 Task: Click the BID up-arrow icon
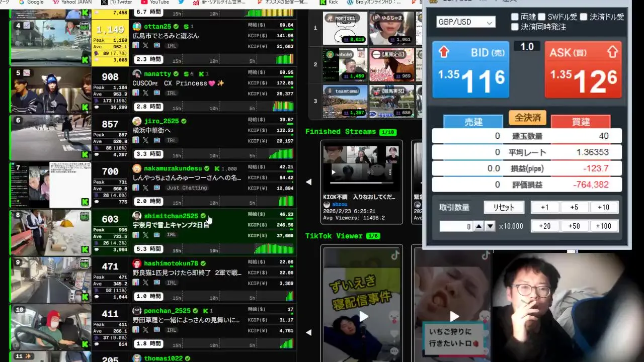point(444,52)
